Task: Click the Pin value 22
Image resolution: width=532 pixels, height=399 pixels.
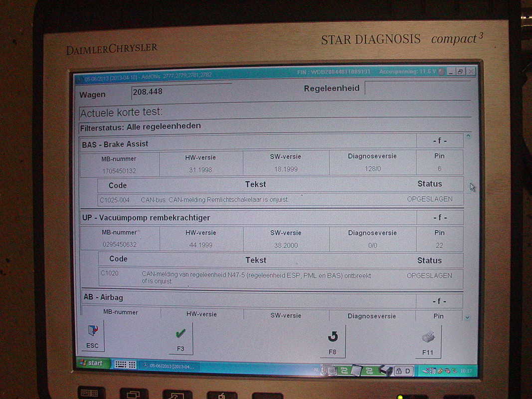Action: pyautogui.click(x=439, y=245)
